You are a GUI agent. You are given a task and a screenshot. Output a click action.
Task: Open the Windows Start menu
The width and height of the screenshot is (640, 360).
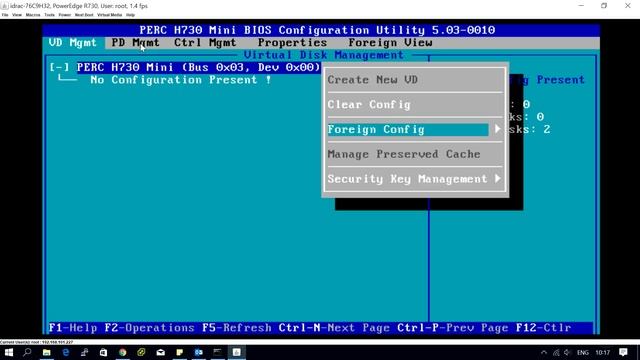9,352
